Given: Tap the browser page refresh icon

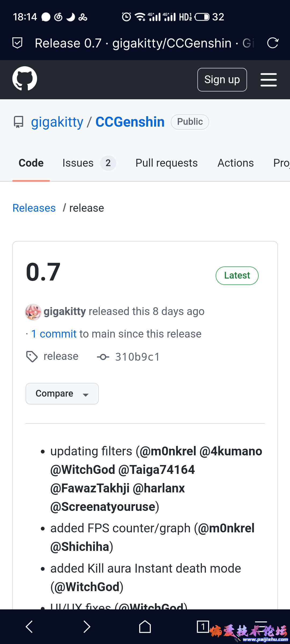Looking at the screenshot, I should click(273, 43).
